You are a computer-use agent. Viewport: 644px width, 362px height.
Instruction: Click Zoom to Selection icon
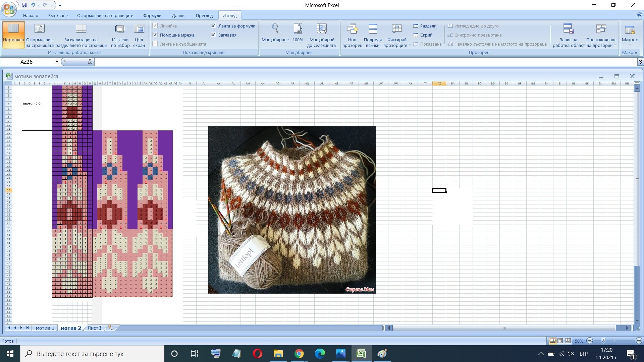321,29
